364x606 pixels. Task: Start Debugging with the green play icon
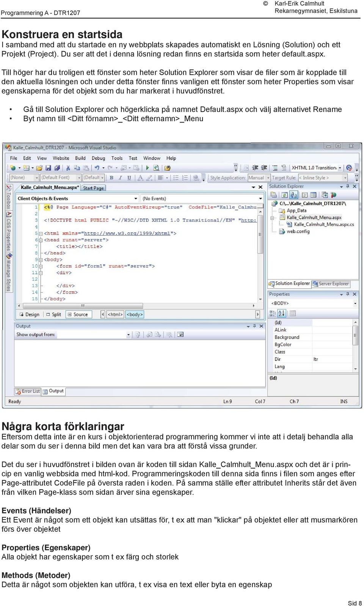click(147, 168)
